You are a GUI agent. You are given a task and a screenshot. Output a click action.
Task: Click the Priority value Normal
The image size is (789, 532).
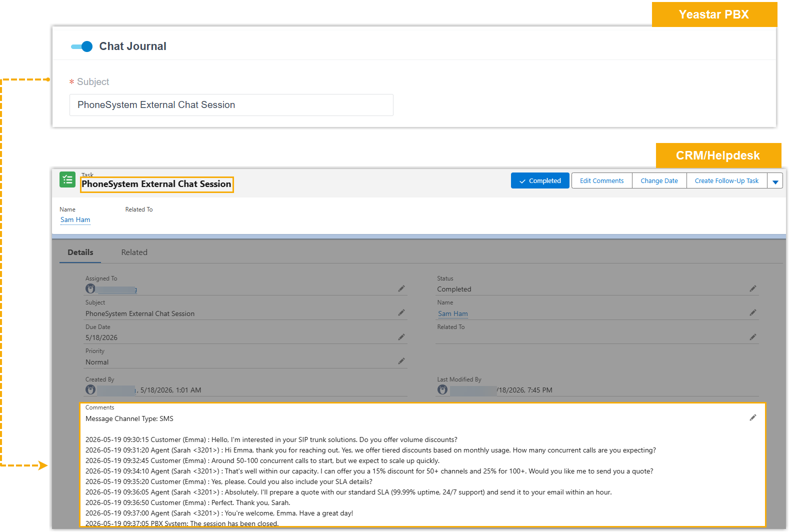pyautogui.click(x=97, y=362)
